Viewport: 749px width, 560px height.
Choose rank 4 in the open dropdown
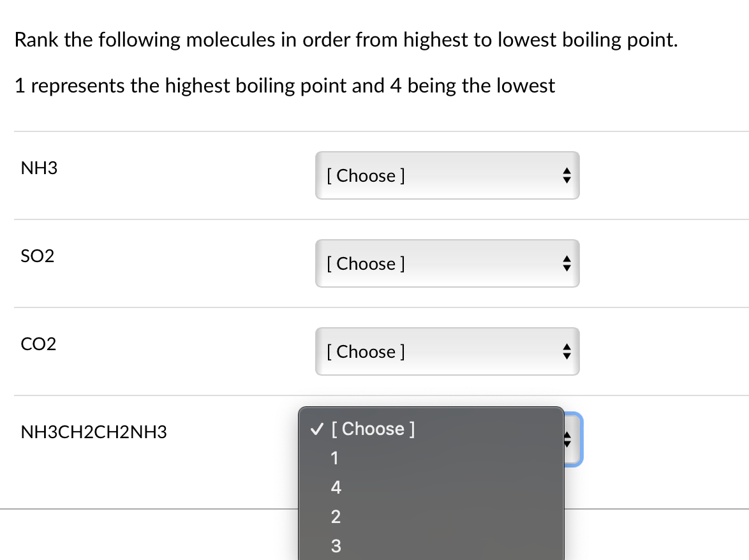click(x=336, y=487)
